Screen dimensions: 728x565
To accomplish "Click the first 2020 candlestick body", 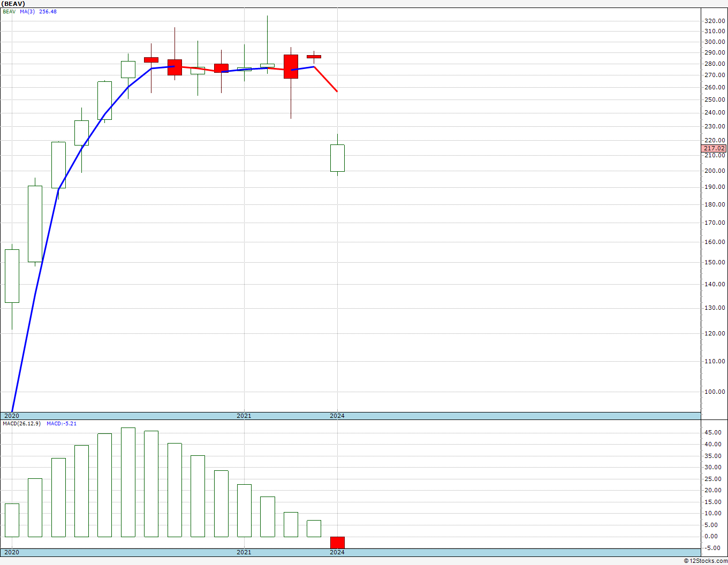I will (12, 276).
